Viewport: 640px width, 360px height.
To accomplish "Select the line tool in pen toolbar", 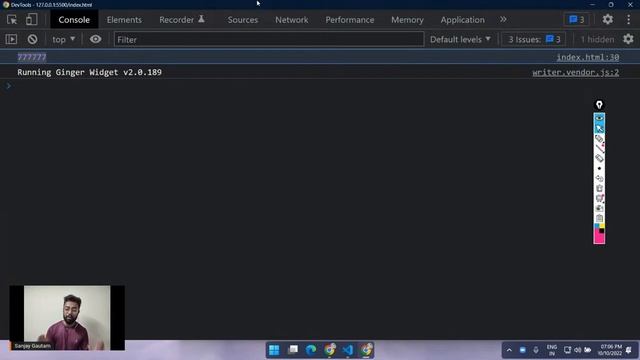I will [x=599, y=149].
